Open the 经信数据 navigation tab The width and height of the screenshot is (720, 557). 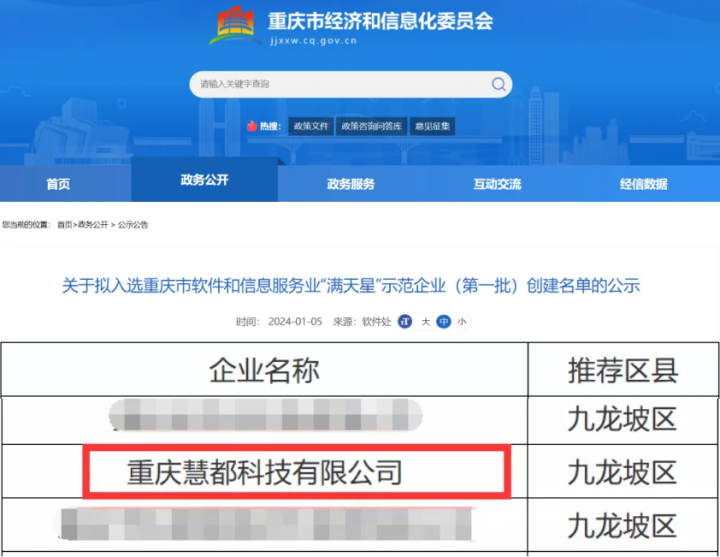coord(643,184)
